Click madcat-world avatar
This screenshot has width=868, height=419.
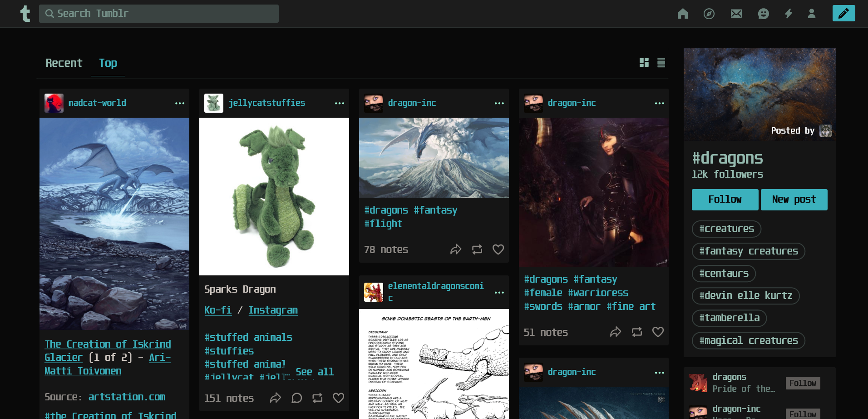click(54, 103)
